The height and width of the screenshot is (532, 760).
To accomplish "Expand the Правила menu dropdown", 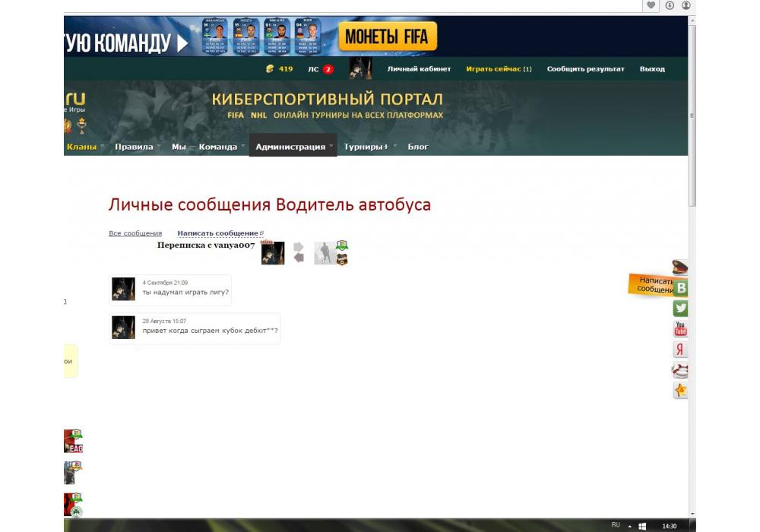I will click(x=137, y=147).
